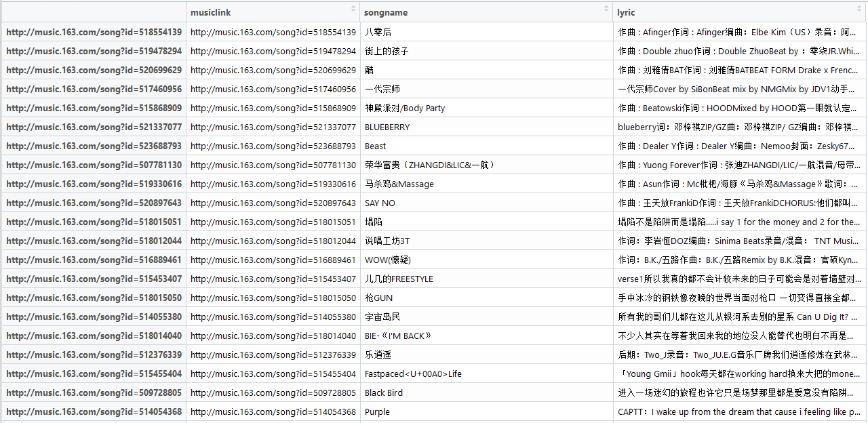The image size is (868, 423).
Task: Click lyric cell starting '作曲 : Yuong Forever'
Action: pos(740,165)
